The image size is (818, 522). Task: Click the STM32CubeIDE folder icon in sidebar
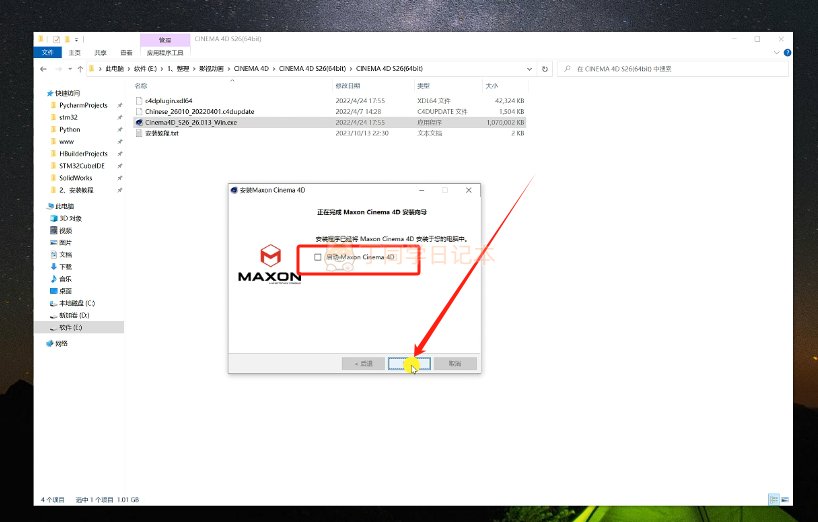(x=53, y=166)
